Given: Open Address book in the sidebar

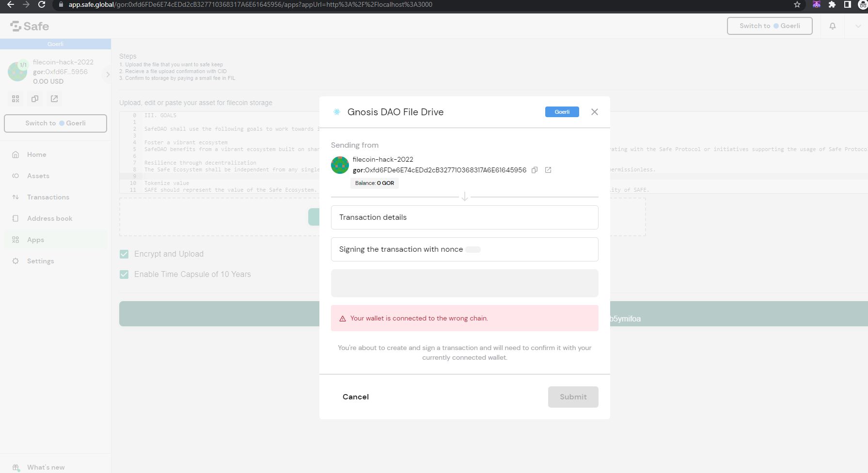Looking at the screenshot, I should pyautogui.click(x=55, y=218).
